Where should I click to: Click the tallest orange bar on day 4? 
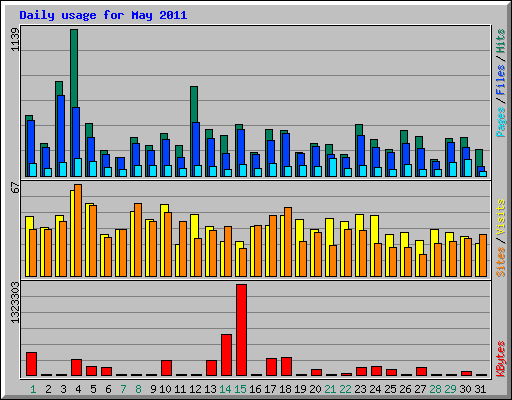78,230
